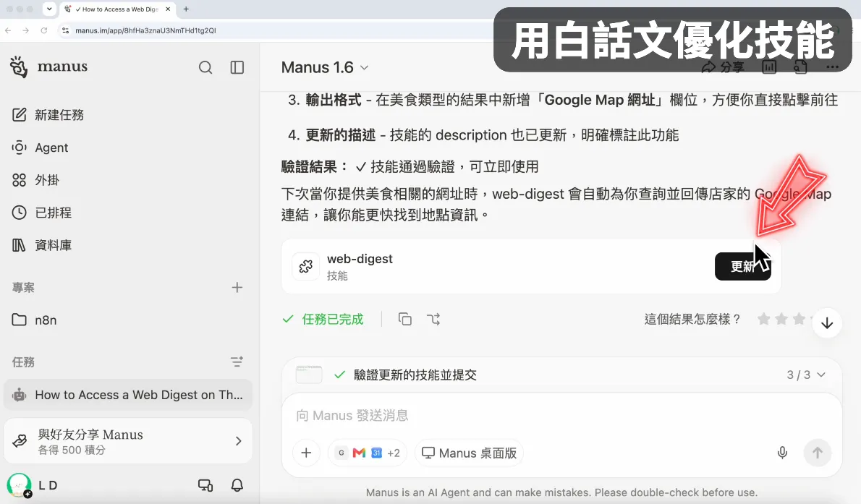Rate result with third star
This screenshot has width=861, height=504.
799,319
